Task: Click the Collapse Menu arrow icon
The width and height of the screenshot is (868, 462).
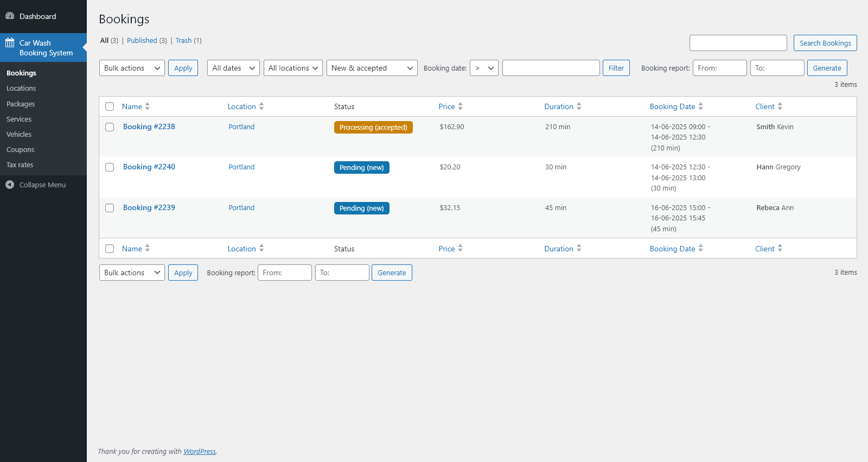Action: point(10,185)
